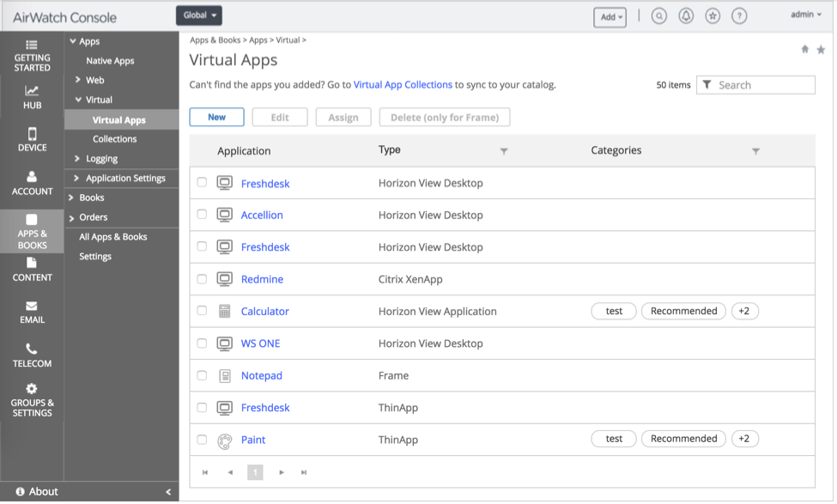
Task: Open All Apps & Books
Action: [x=113, y=236]
